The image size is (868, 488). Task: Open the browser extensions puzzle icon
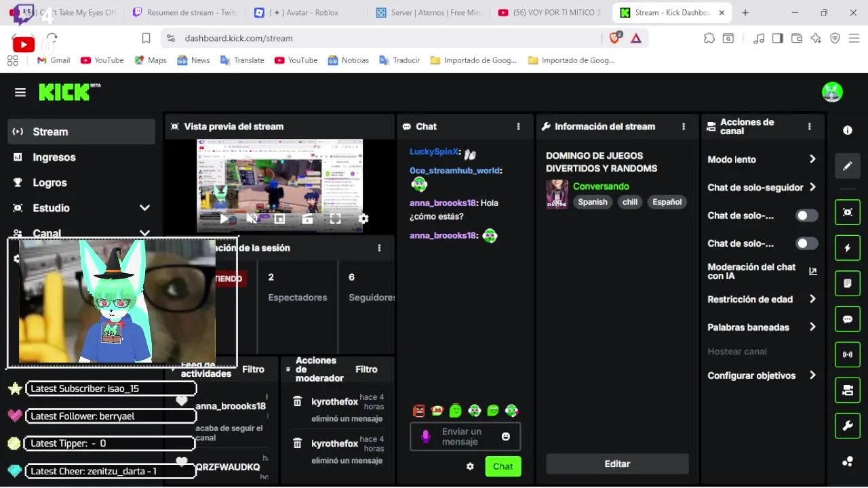pos(709,39)
